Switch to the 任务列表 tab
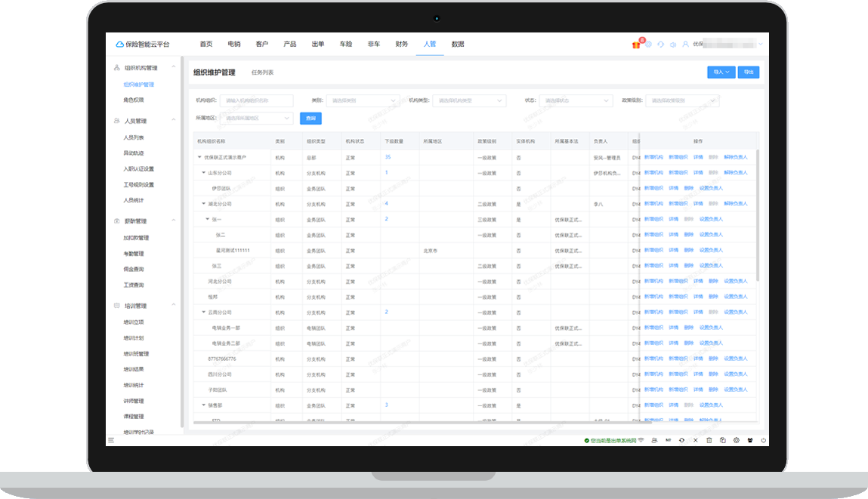868x499 pixels. coord(262,72)
